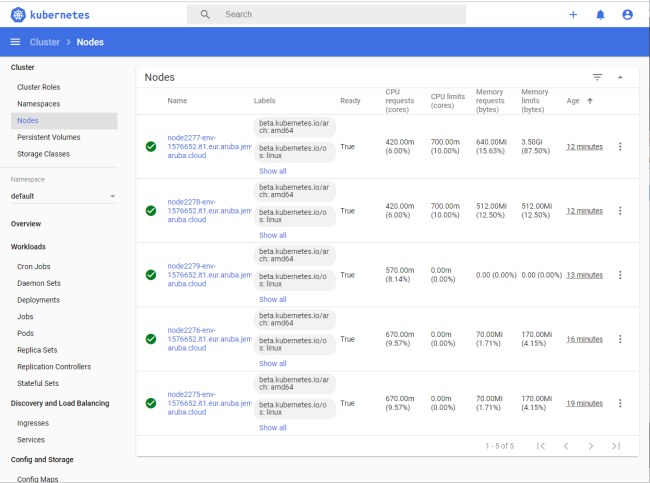Collapse the Nodes card with the arrow
This screenshot has width=650, height=483.
click(620, 77)
